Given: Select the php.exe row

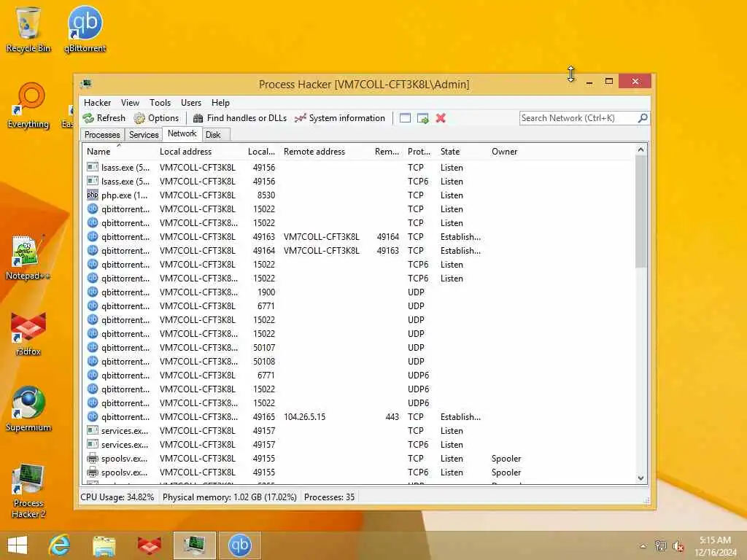Looking at the screenshot, I should (x=359, y=195).
